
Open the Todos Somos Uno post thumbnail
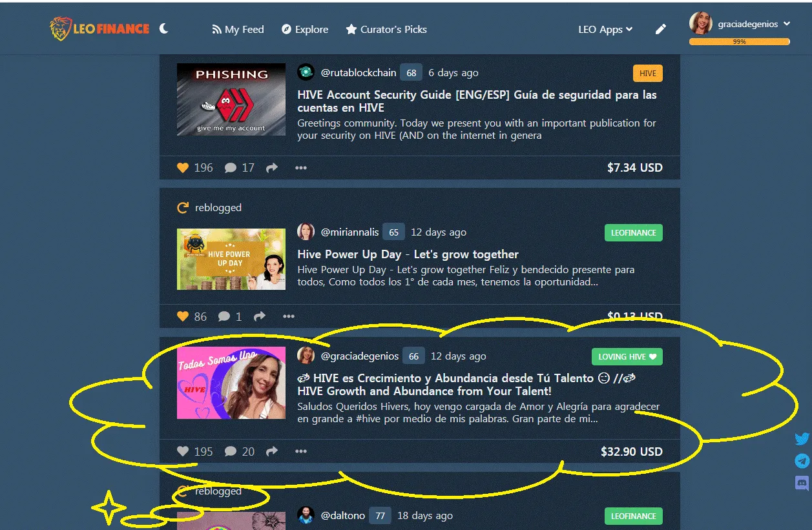tap(231, 383)
